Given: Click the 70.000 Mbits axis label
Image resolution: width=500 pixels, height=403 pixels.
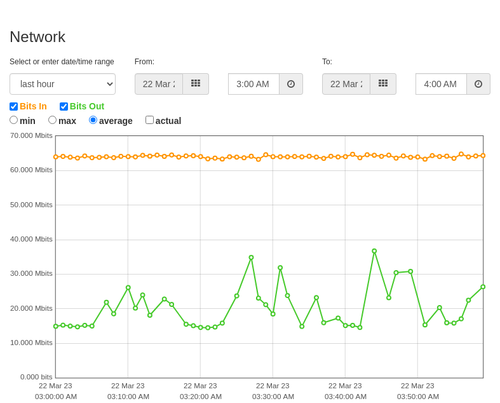Looking at the screenshot, I should [31, 136].
